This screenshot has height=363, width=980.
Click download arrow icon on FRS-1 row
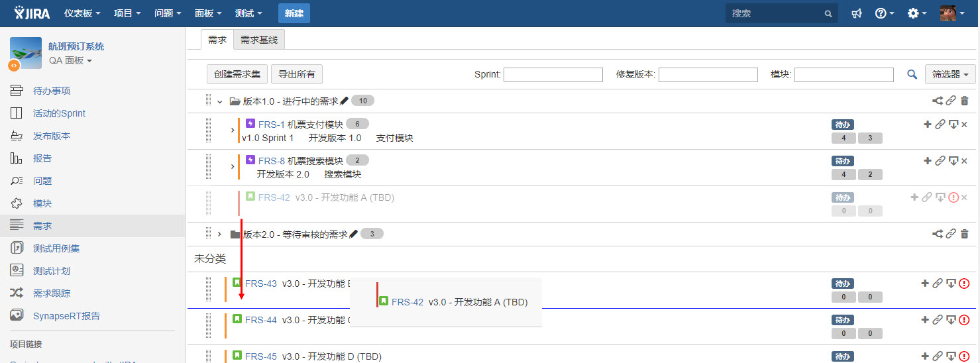953,125
